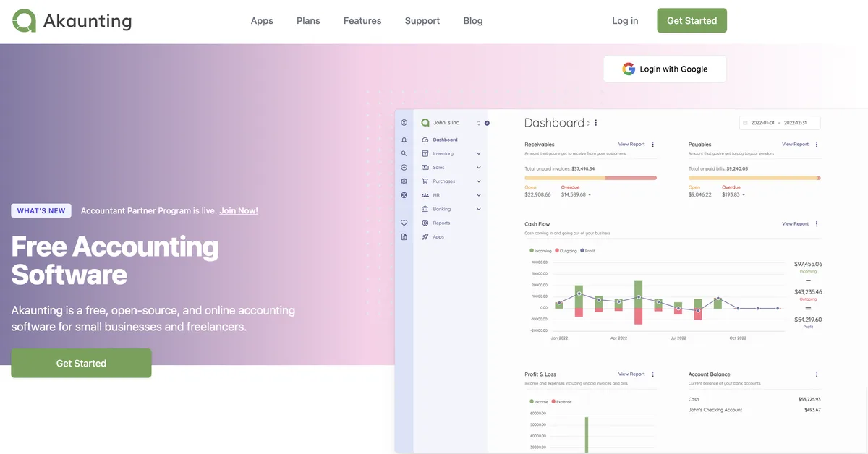The width and height of the screenshot is (868, 454).
Task: Expand the Banking menu chevron
Action: [x=479, y=209]
